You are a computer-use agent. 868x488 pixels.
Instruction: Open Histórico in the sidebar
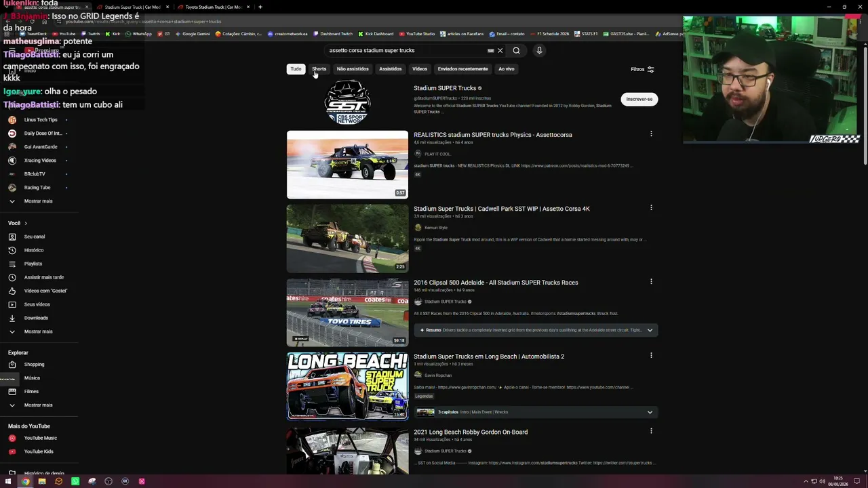34,250
